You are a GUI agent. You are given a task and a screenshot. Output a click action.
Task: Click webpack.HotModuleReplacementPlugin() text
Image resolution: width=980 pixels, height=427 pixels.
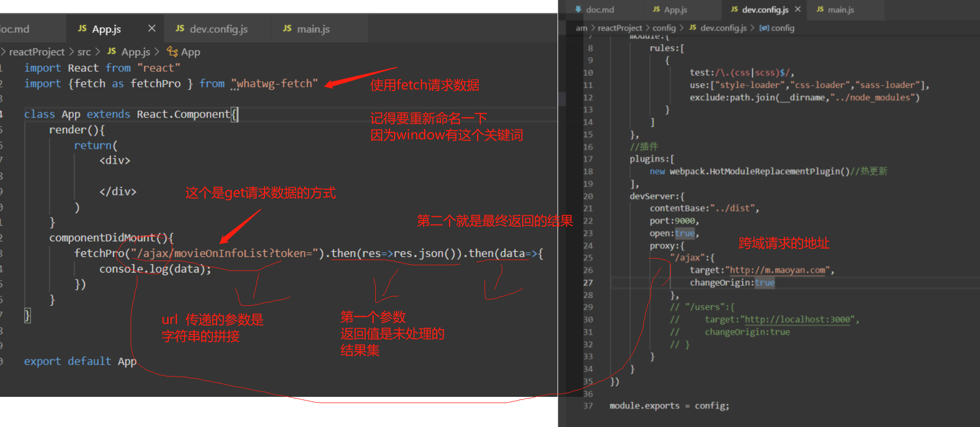[759, 172]
